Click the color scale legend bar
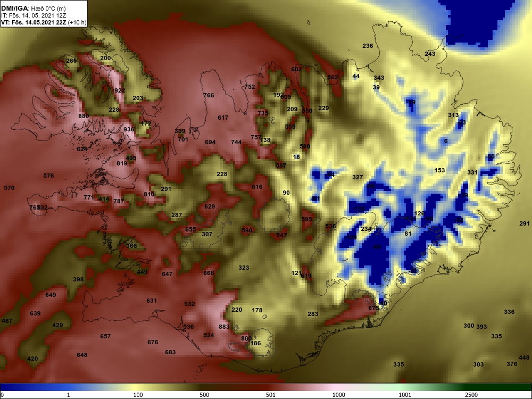The height and width of the screenshot is (399, 532). [266, 387]
